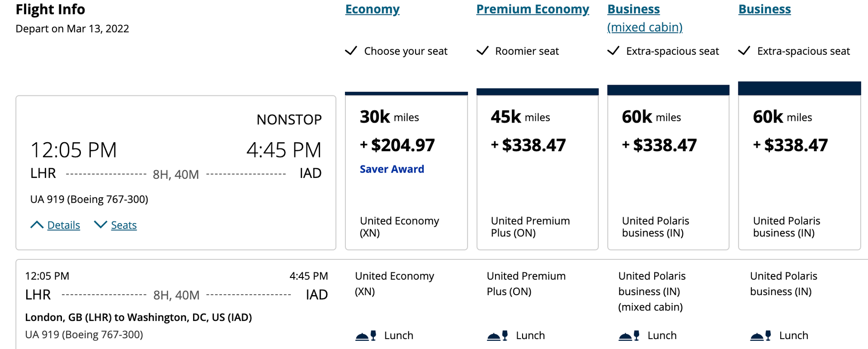868x349 pixels.
Task: Click the meal icon under Polaris business mixed cabin
Action: point(628,335)
